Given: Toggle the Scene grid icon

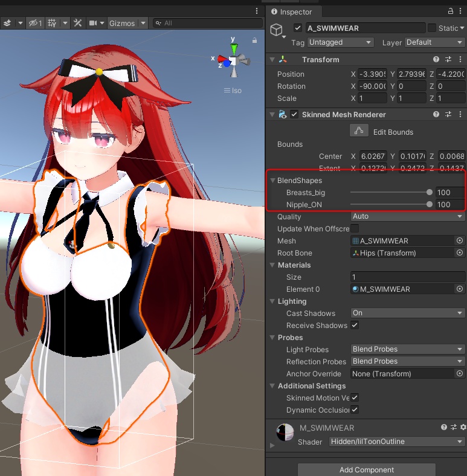Looking at the screenshot, I should pos(52,23).
